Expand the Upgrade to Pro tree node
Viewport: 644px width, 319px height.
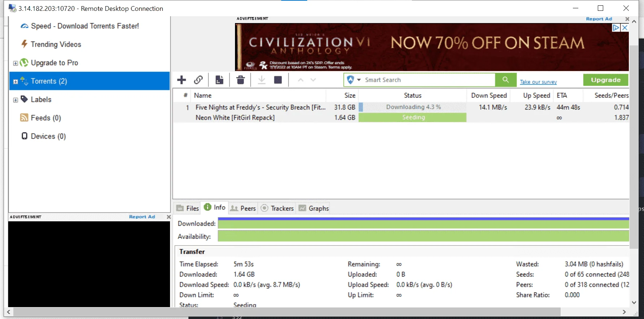pos(16,63)
